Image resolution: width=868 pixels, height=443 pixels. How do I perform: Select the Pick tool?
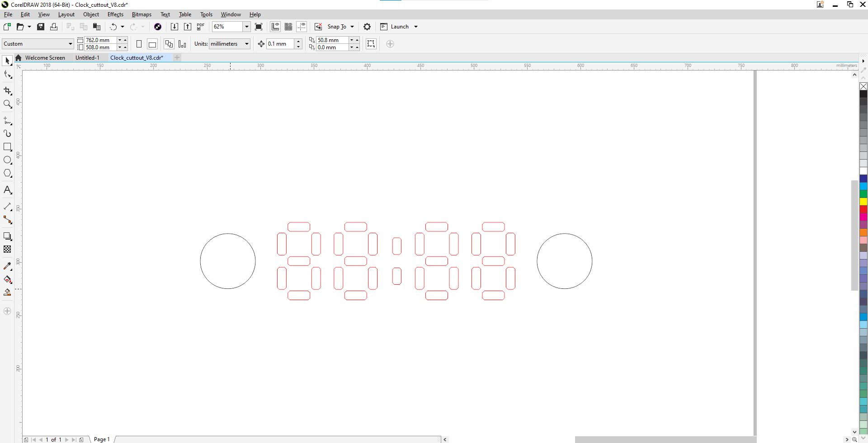(7, 61)
